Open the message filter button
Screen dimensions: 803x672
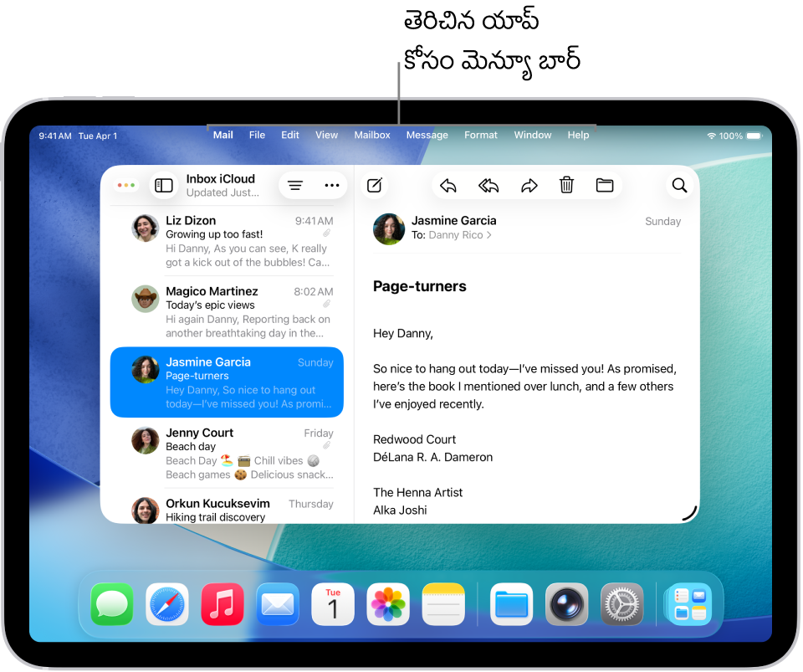295,186
